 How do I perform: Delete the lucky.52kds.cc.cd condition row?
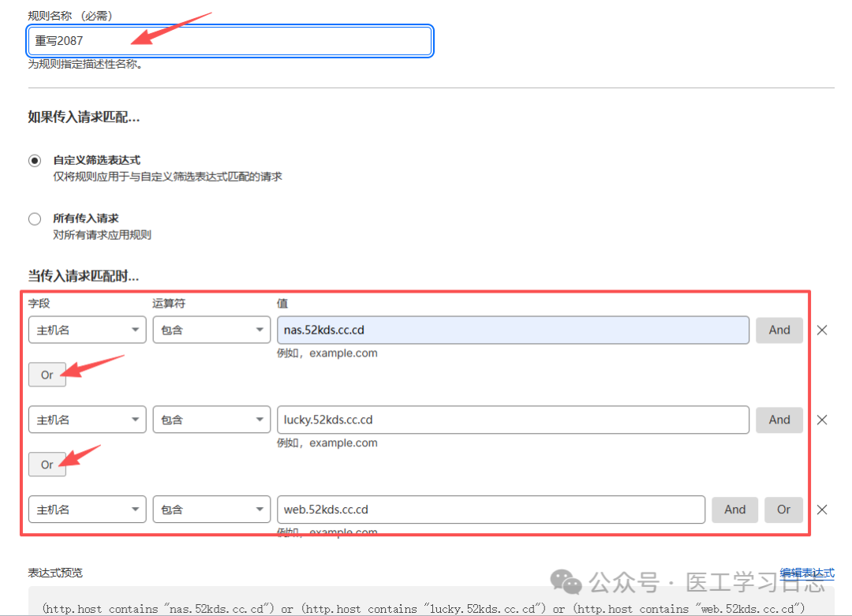pos(821,420)
